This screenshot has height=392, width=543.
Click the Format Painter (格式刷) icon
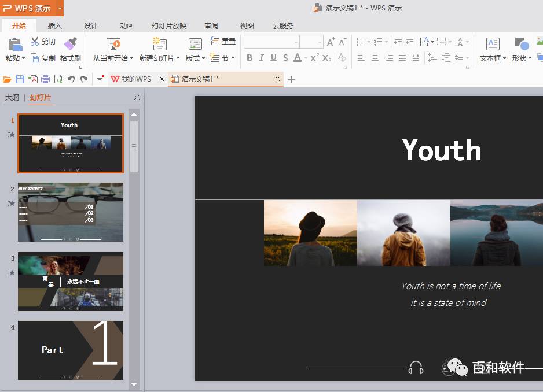click(x=70, y=44)
